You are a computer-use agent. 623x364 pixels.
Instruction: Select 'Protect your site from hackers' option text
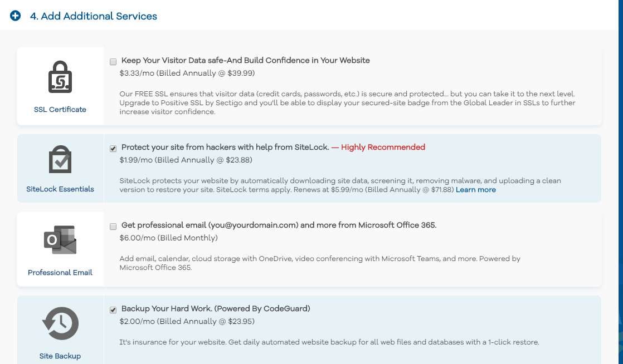(225, 147)
